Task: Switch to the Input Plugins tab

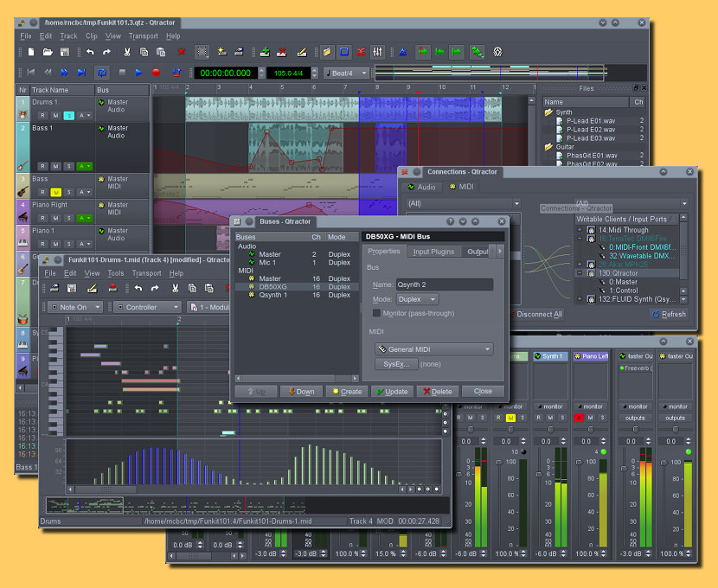Action: pyautogui.click(x=433, y=252)
